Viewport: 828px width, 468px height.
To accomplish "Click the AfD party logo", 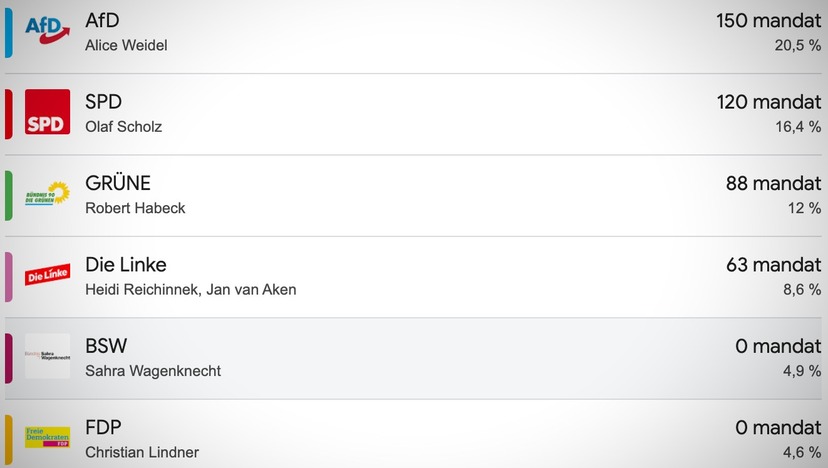I will (48, 31).
